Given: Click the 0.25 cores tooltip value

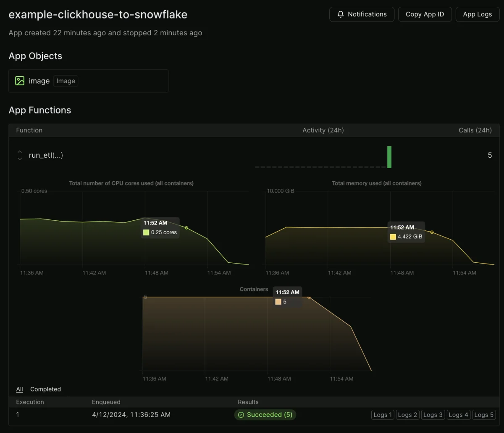Looking at the screenshot, I should click(x=164, y=232).
